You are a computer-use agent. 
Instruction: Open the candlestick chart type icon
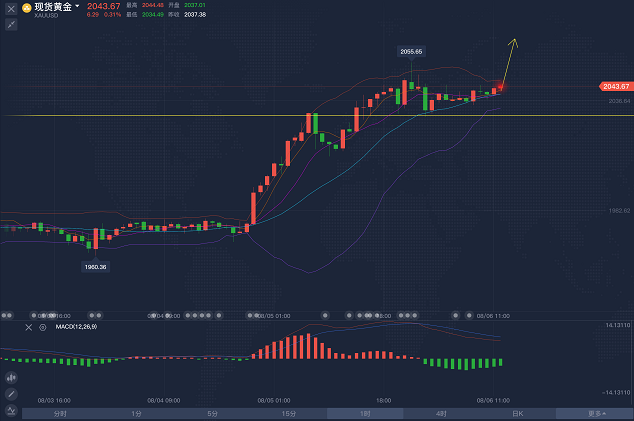11,378
